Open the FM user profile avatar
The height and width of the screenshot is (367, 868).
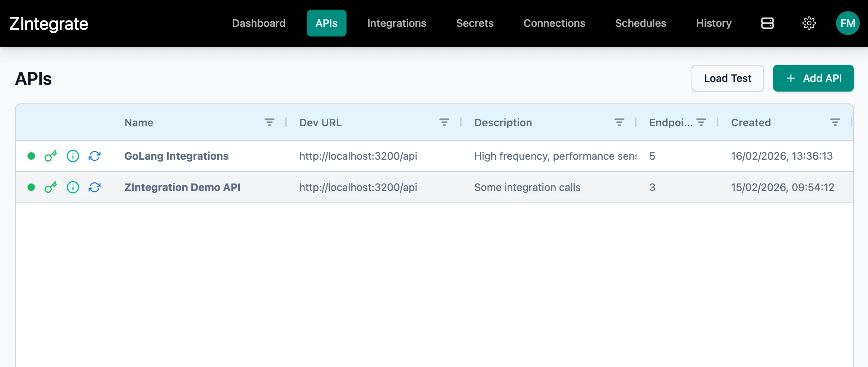pos(848,23)
